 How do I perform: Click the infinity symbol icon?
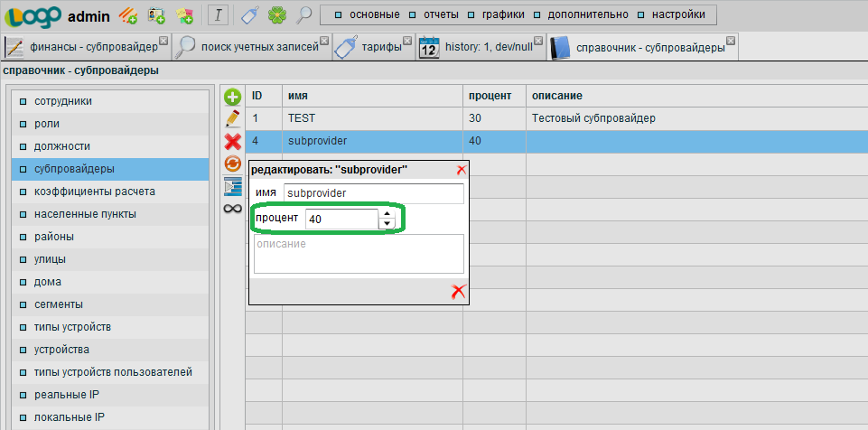(x=232, y=209)
